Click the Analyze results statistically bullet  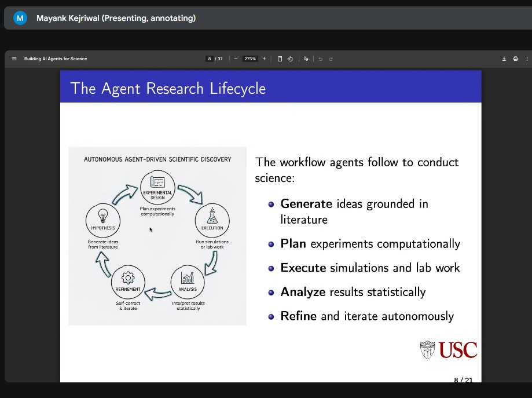(x=347, y=292)
